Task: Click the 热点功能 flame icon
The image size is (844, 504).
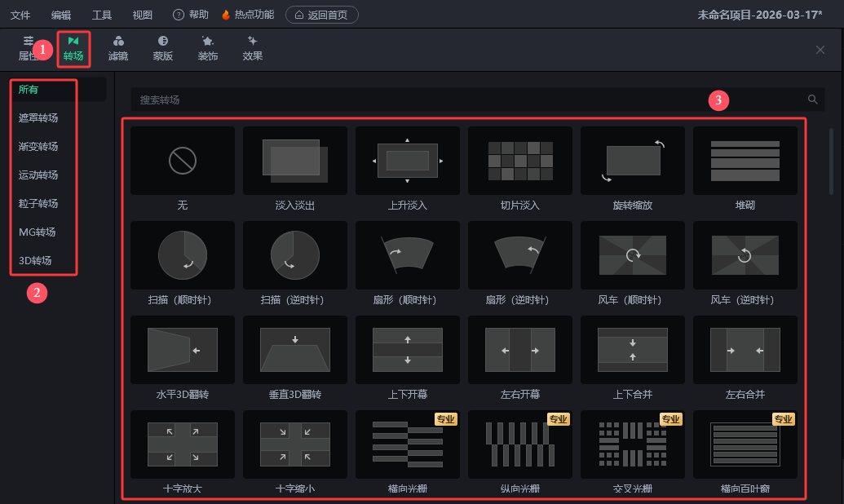Action: 226,15
